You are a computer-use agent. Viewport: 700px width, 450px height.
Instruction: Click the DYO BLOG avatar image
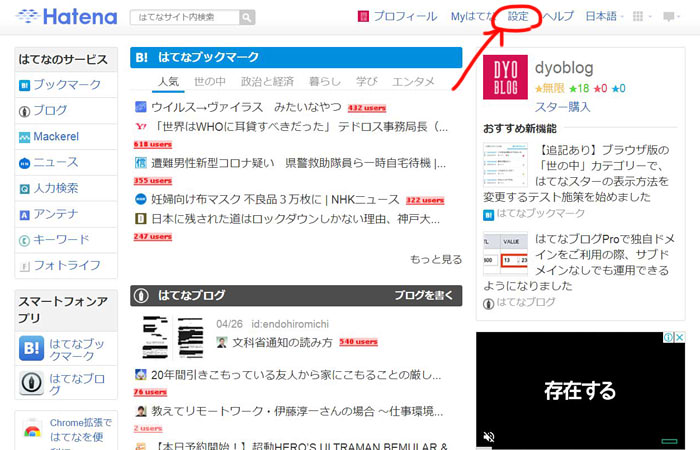pyautogui.click(x=505, y=77)
